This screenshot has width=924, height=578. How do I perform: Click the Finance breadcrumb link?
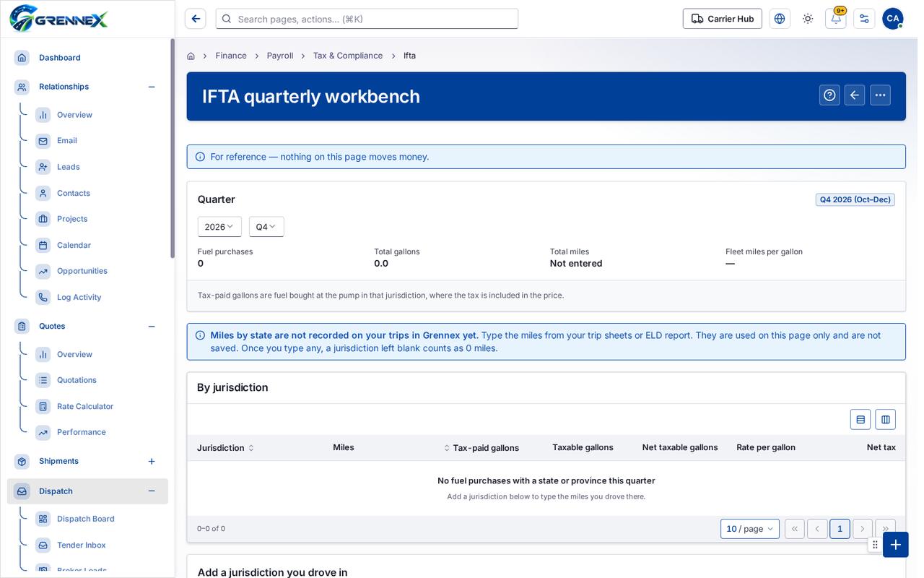coord(231,56)
